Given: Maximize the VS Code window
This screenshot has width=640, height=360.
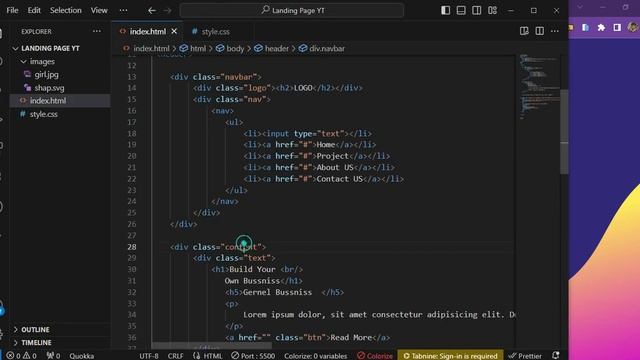Looking at the screenshot, I should (534, 10).
